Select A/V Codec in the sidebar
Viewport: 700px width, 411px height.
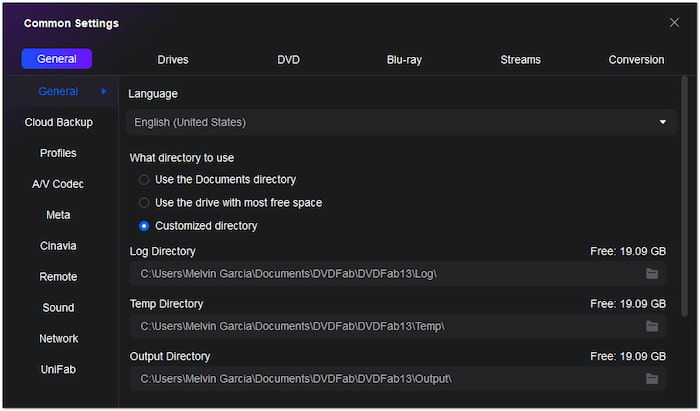pos(58,184)
